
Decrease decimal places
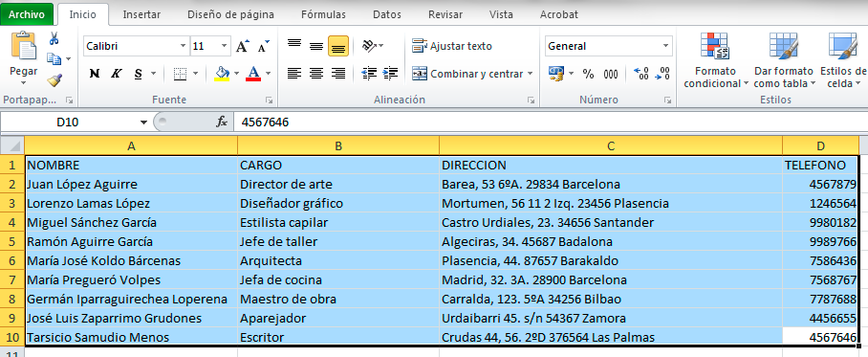tap(662, 73)
